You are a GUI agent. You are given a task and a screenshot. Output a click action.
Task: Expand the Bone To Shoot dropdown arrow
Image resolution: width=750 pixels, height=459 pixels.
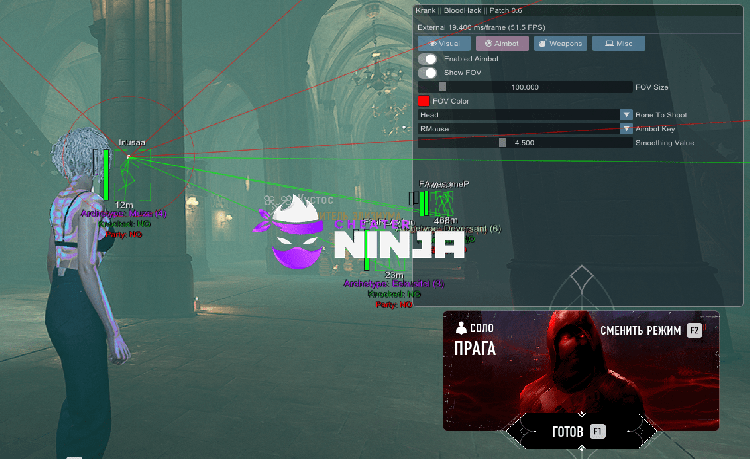(626, 115)
